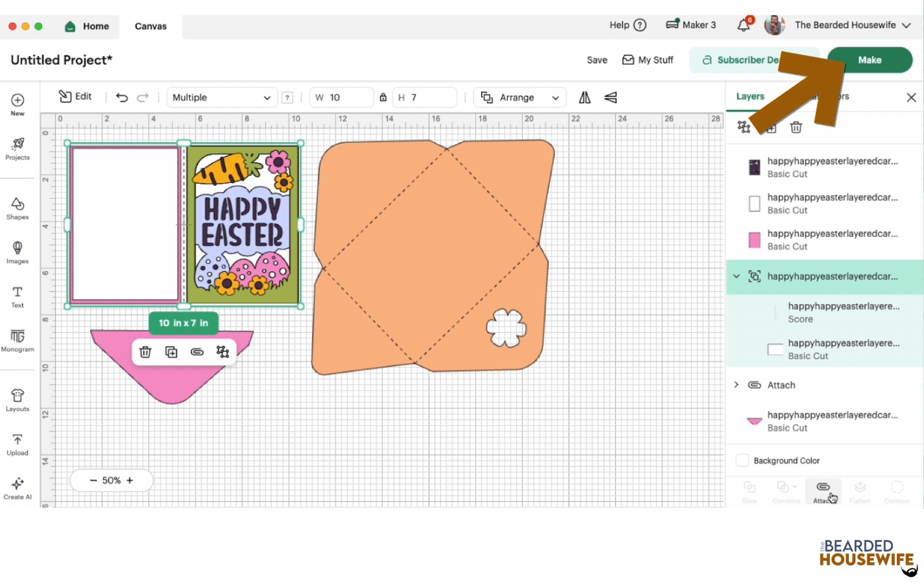Click the Combine tool
The image size is (924, 587).
tap(786, 492)
